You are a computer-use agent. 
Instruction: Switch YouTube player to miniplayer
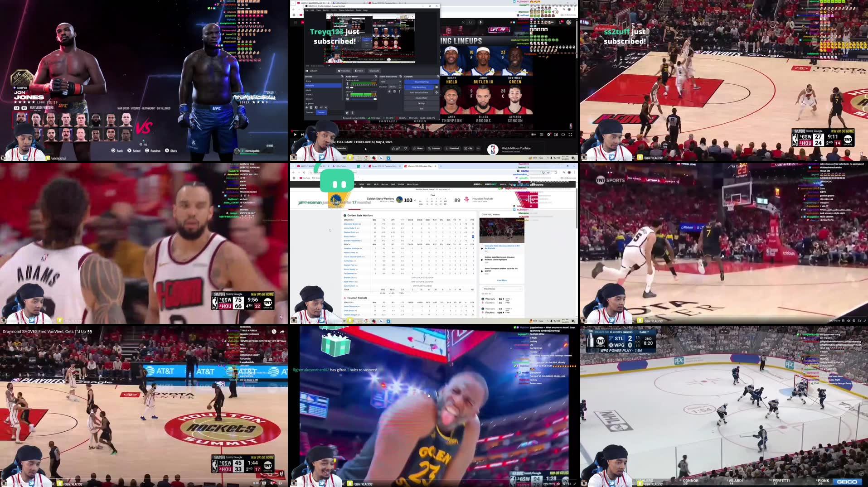556,135
